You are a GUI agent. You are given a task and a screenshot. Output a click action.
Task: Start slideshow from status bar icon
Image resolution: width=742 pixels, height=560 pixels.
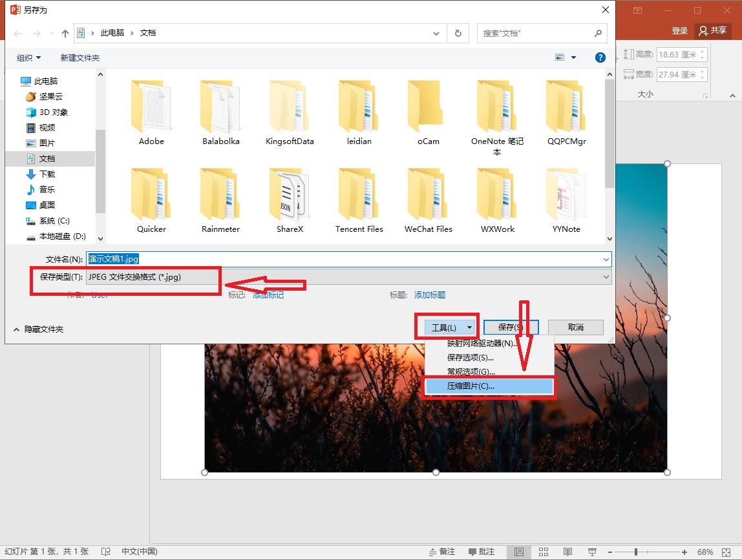point(592,552)
